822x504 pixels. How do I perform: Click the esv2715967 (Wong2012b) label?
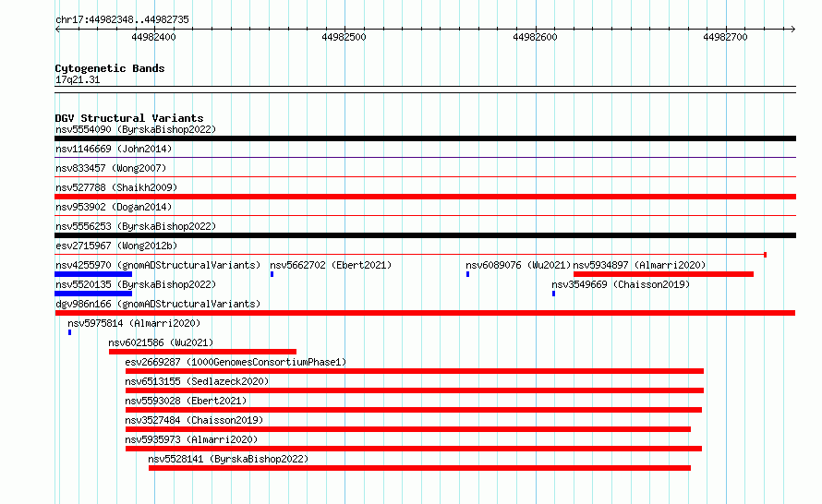(116, 246)
